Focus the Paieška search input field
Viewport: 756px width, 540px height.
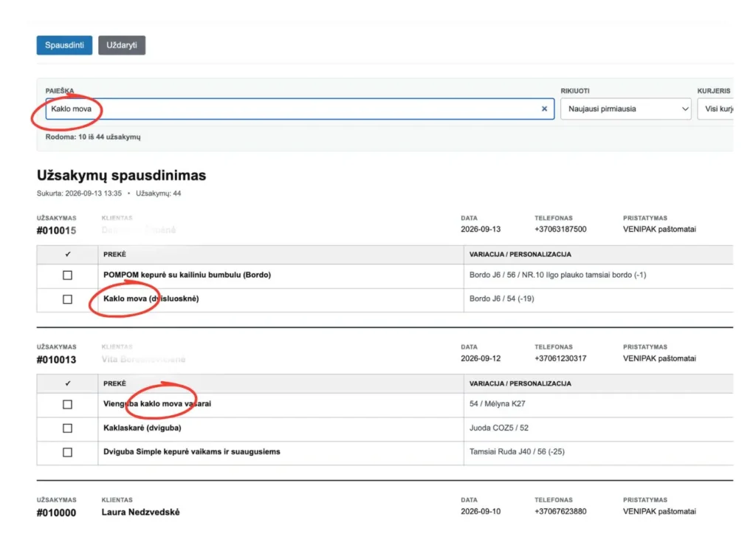click(x=300, y=109)
